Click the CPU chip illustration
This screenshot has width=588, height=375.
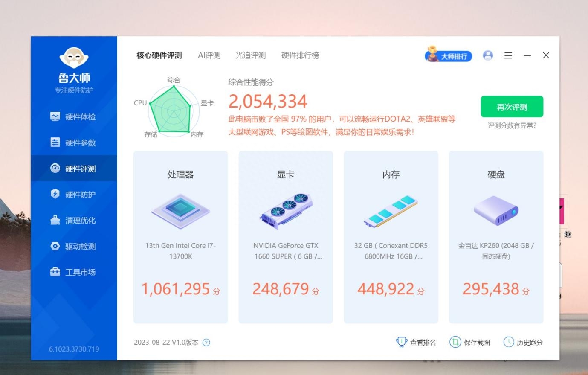pyautogui.click(x=180, y=211)
